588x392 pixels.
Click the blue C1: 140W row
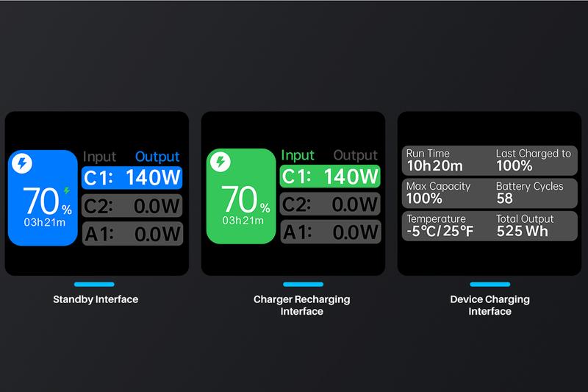132,177
